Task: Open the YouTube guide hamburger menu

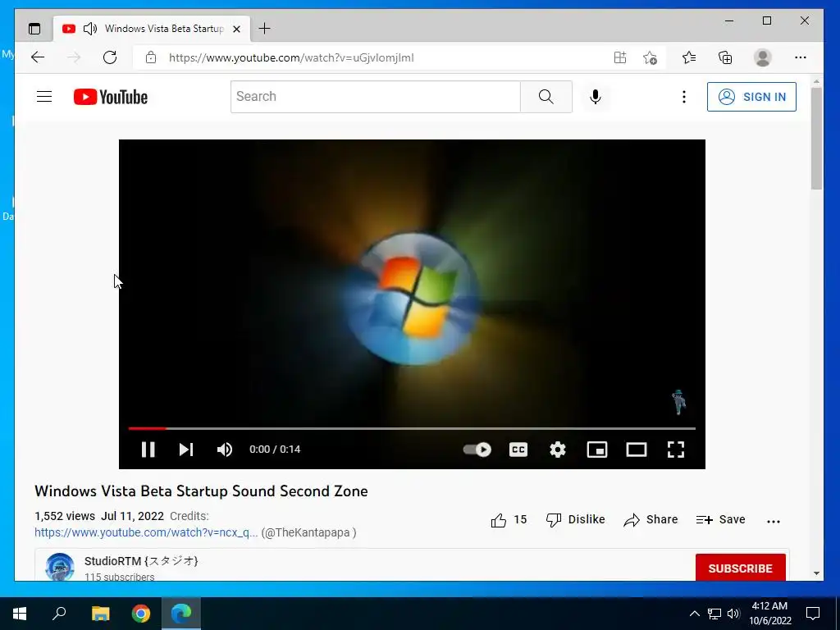Action: (44, 97)
